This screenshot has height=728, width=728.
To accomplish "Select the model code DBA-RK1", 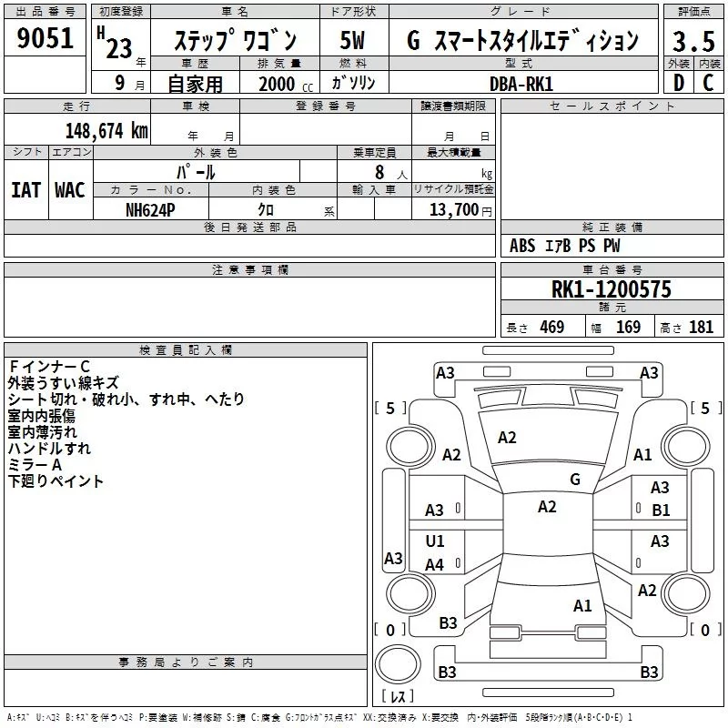I will [521, 84].
